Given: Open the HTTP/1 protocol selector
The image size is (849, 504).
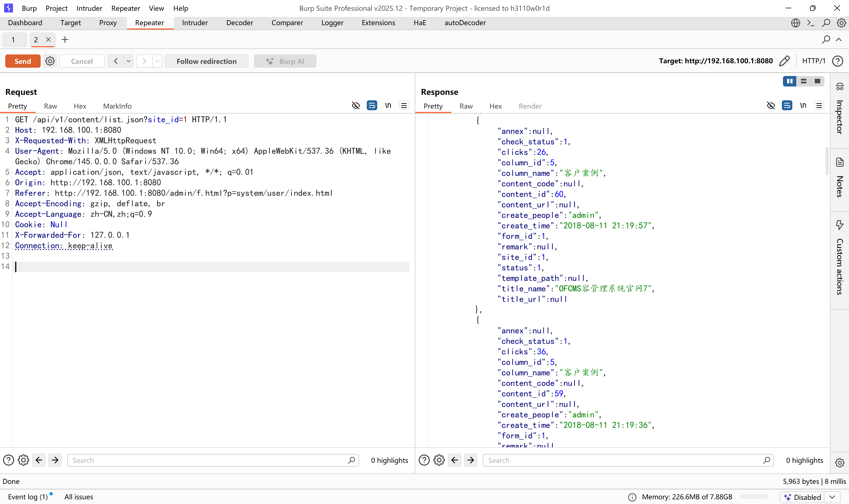Looking at the screenshot, I should 814,61.
